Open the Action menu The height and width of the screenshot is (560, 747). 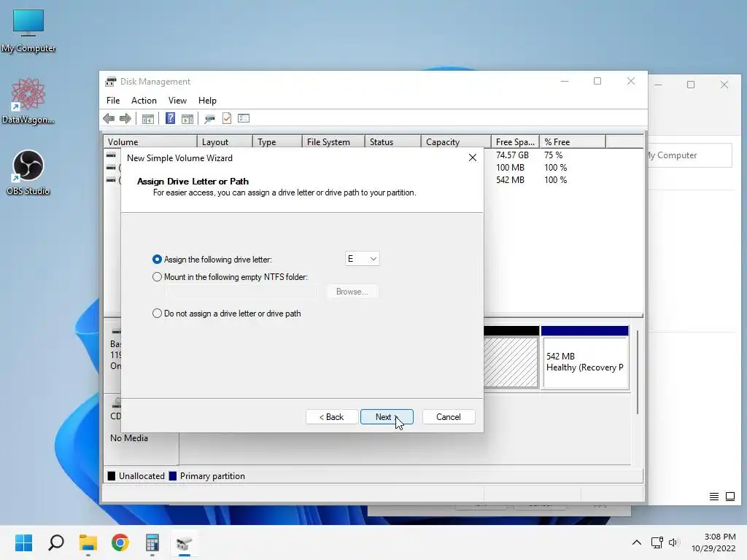pyautogui.click(x=144, y=101)
